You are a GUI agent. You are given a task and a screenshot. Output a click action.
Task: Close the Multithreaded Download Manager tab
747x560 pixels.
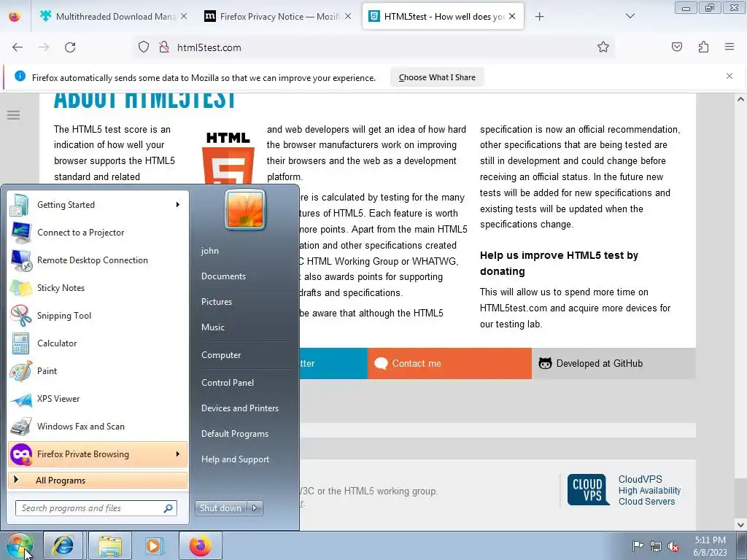pos(184,17)
